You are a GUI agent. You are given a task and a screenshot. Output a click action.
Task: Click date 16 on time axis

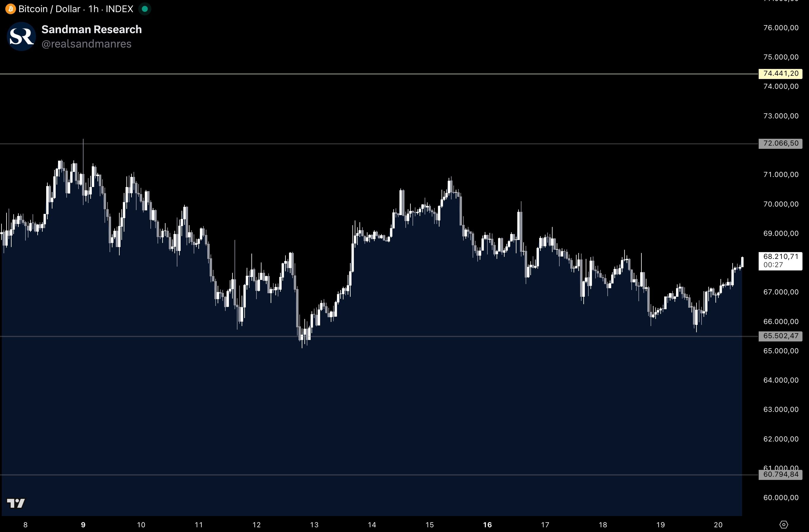487,525
